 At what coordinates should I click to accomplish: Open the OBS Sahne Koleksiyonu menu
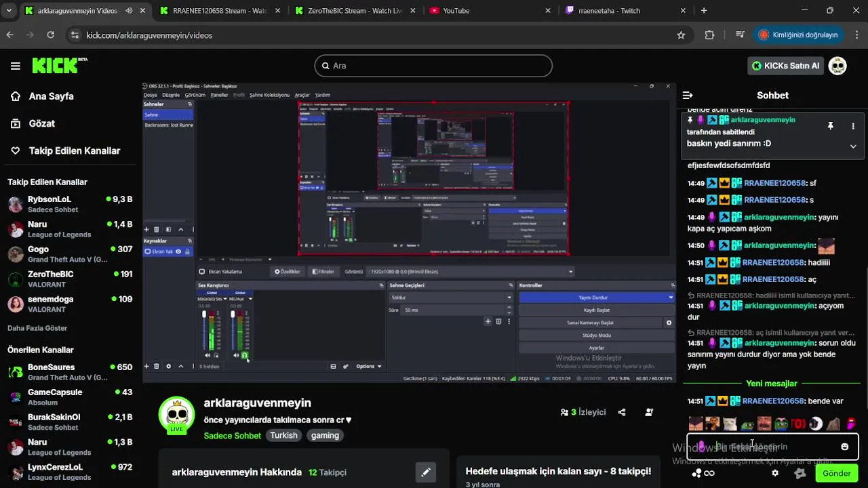269,95
